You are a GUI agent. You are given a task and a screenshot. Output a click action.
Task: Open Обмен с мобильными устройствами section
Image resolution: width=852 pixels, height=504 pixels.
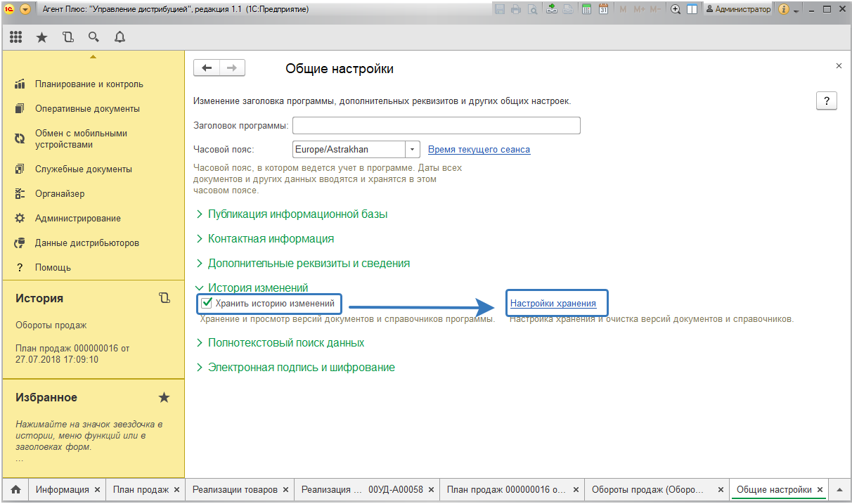pyautogui.click(x=82, y=138)
